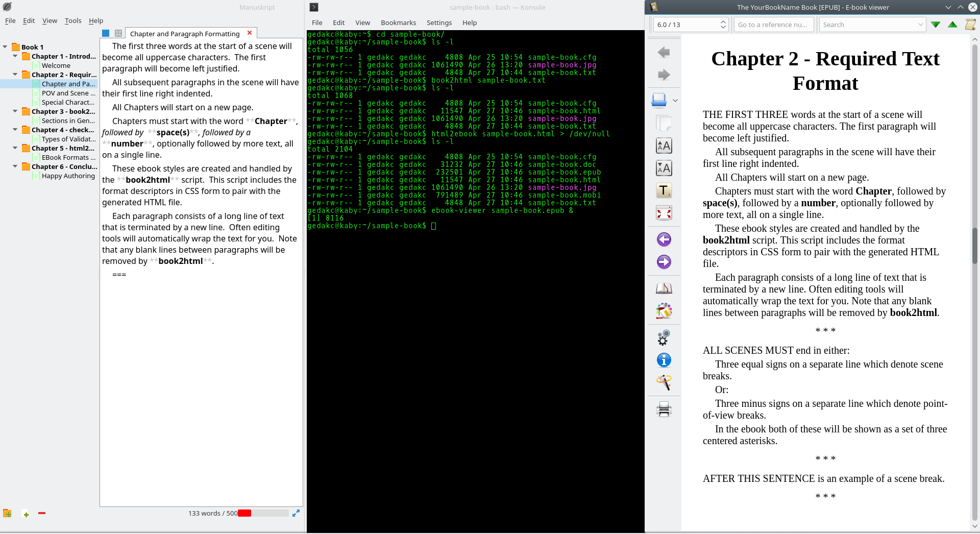Collapse the Chapter 2 - Requir... folder
The height and width of the screenshot is (534, 980).
[x=15, y=74]
